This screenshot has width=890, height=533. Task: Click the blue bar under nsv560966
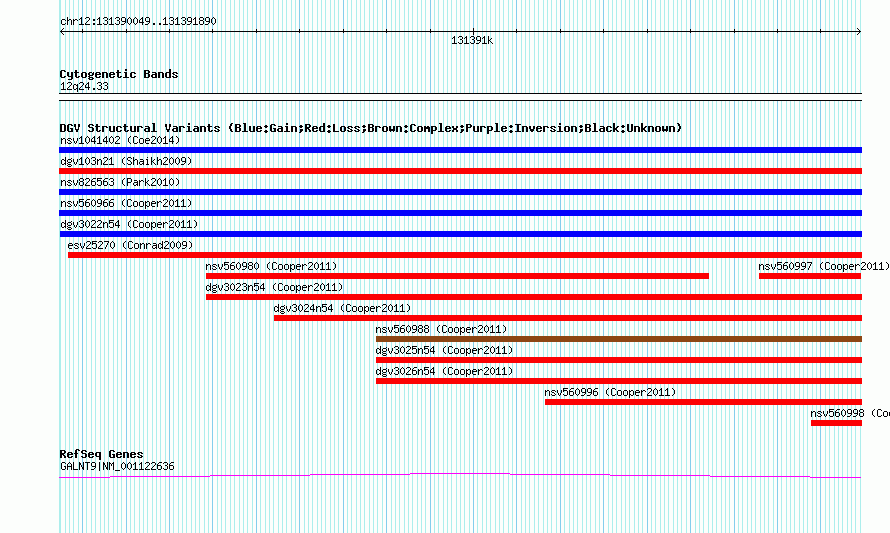(x=460, y=213)
